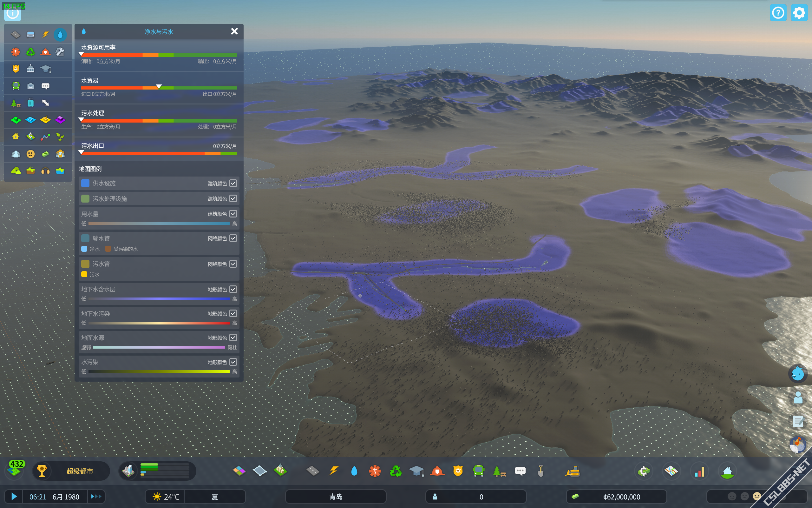Viewport: 812px width, 508px height.
Task: Click the ¢62,000,000 money display
Action: click(616, 497)
